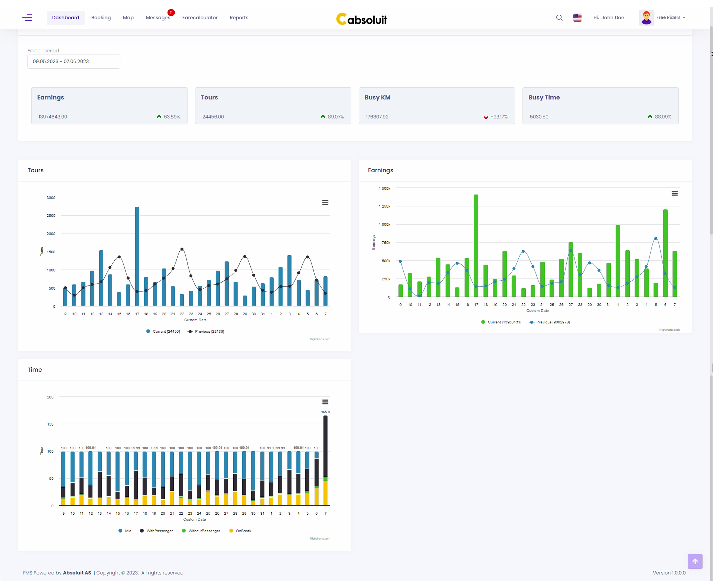Open the Absoluit AS footer link

pyautogui.click(x=77, y=572)
